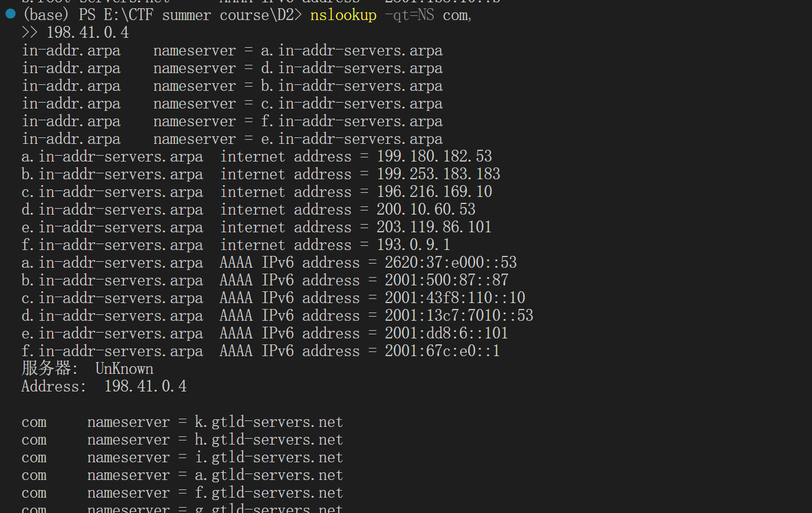
Task: Click the blue command decoration dot
Action: (x=11, y=14)
